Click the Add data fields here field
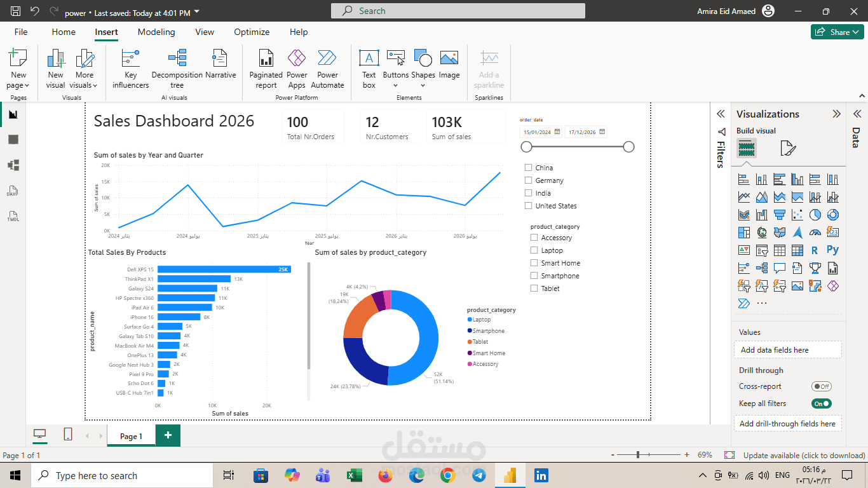The image size is (868, 488). [788, 349]
